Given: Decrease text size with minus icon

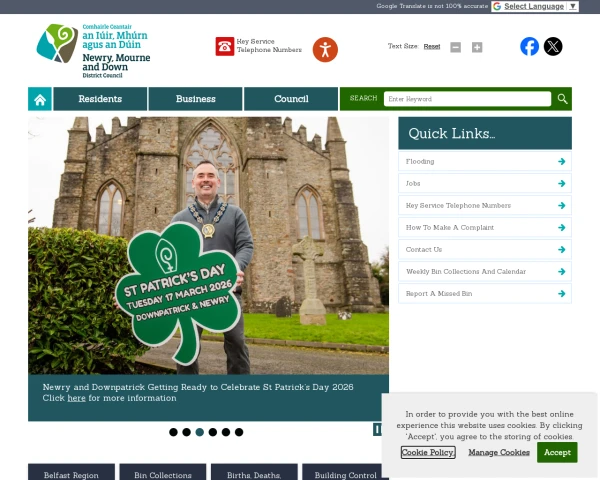Looking at the screenshot, I should click(x=455, y=47).
